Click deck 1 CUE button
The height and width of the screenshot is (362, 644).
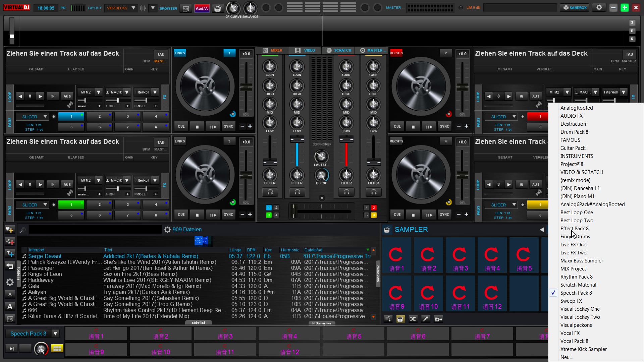point(181,126)
